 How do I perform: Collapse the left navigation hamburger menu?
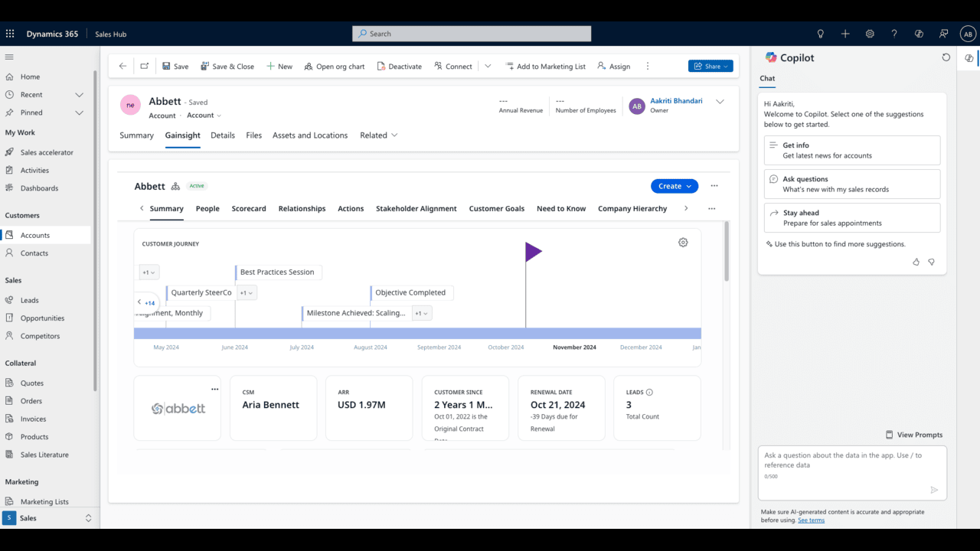point(10,57)
